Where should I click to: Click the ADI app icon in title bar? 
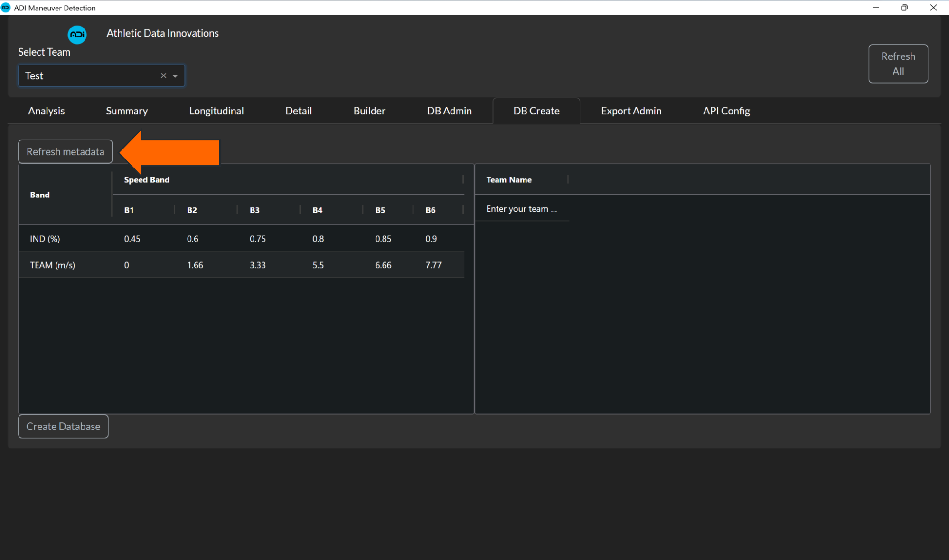pyautogui.click(x=6, y=8)
